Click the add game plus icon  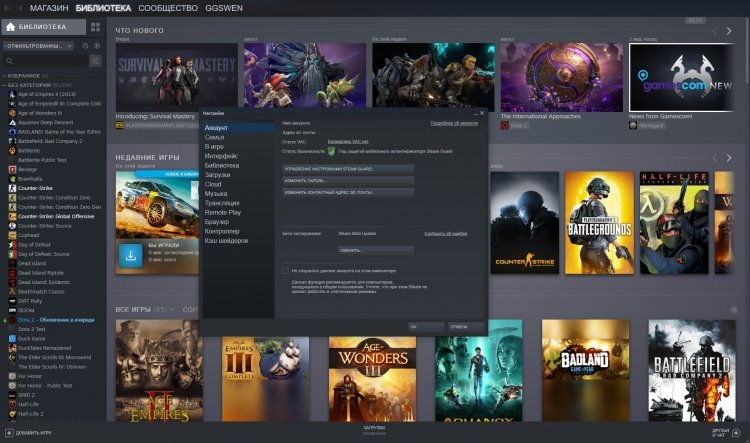click(x=9, y=433)
